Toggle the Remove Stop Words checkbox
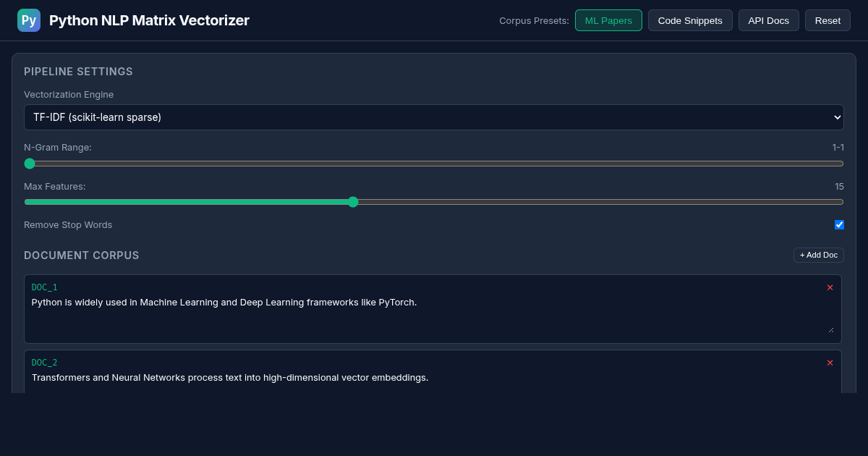The image size is (868, 456). pos(839,224)
